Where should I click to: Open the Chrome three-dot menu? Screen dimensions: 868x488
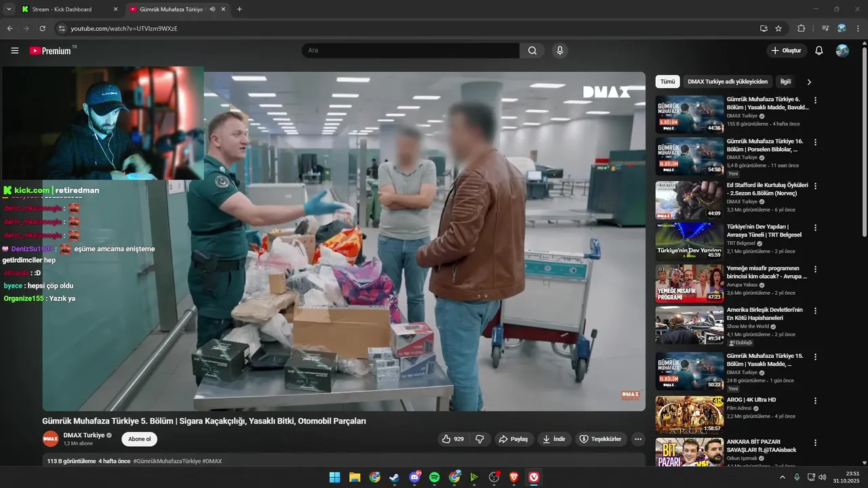[x=859, y=28]
